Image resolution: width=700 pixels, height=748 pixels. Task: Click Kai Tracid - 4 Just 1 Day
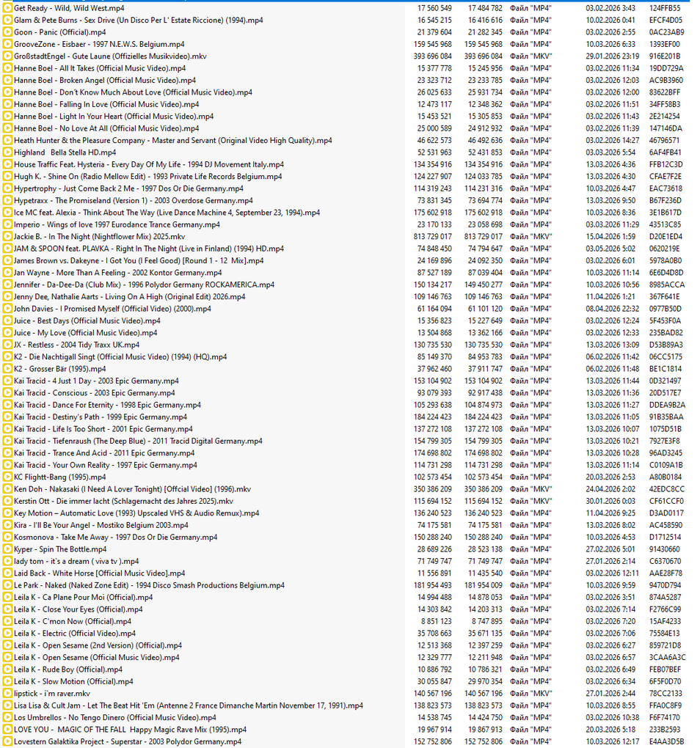pyautogui.click(x=96, y=381)
